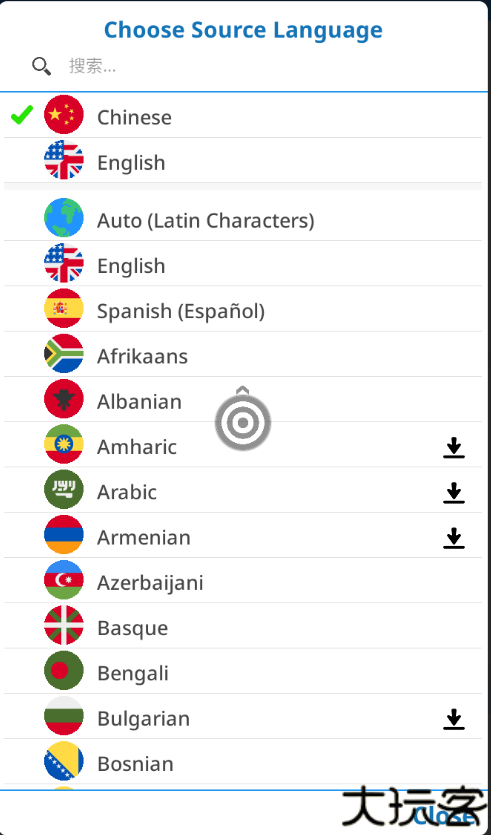Pick Bosnian as the source language
This screenshot has height=835, width=491.
[x=243, y=762]
